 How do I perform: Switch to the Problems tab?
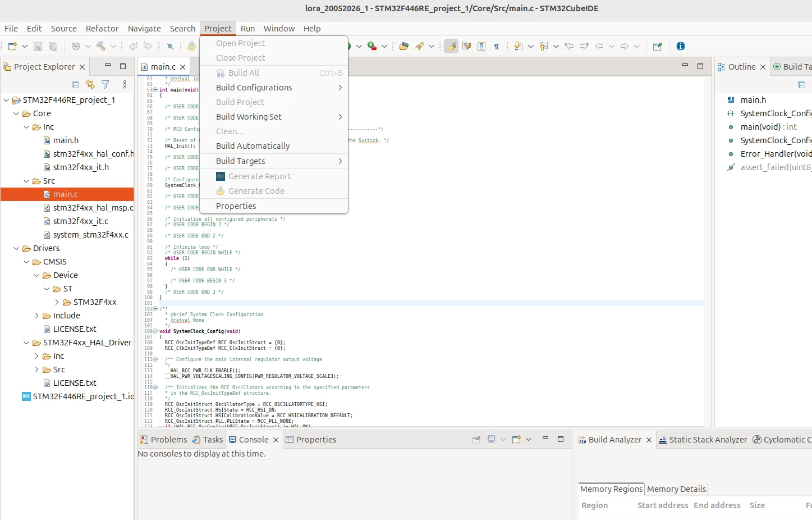coord(163,440)
